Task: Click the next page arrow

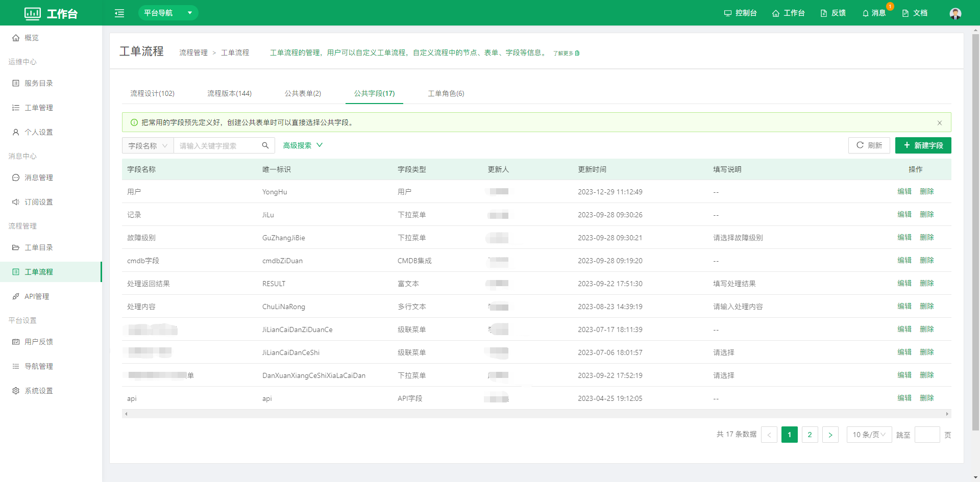Action: 830,435
